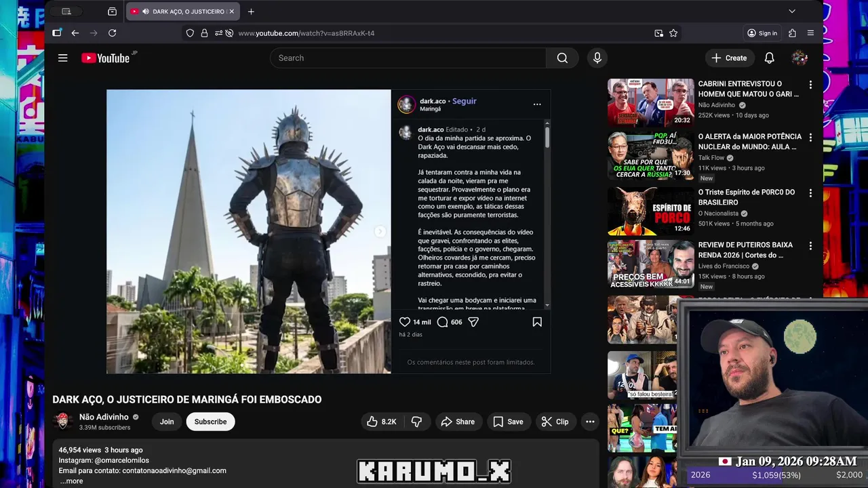Reload the current YouTube page
Viewport: 868px width, 488px height.
112,33
